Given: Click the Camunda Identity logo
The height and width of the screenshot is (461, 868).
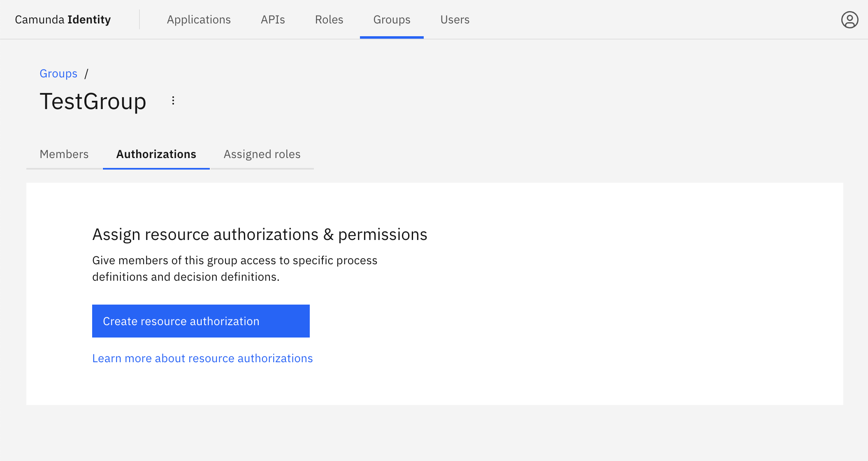Looking at the screenshot, I should [63, 19].
